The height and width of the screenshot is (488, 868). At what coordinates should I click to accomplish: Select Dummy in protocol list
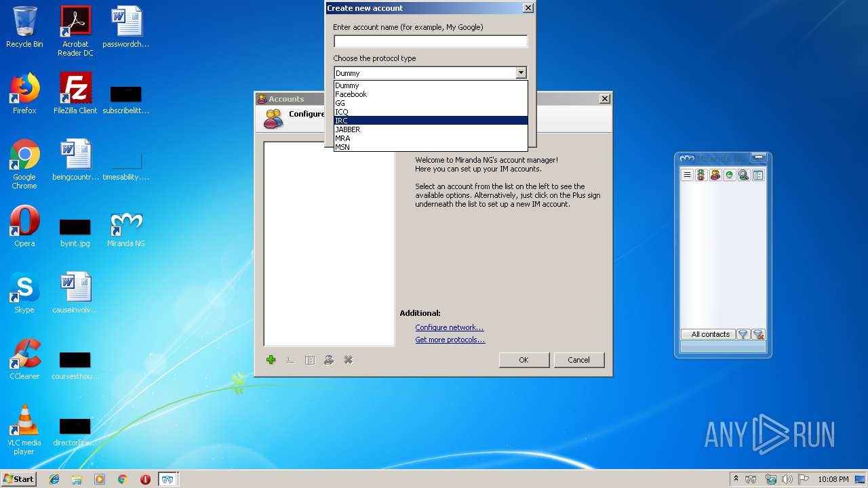(x=431, y=85)
